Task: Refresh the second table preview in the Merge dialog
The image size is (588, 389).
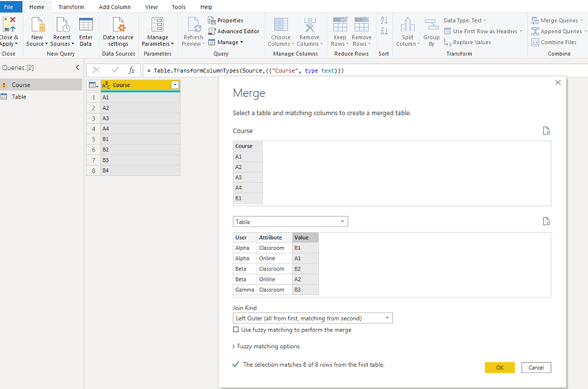Action: click(x=546, y=222)
